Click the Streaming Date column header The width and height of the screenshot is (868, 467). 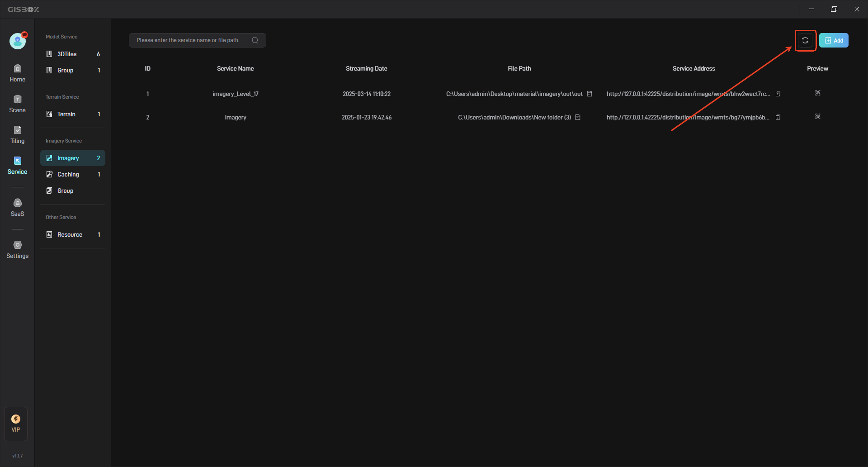(367, 68)
